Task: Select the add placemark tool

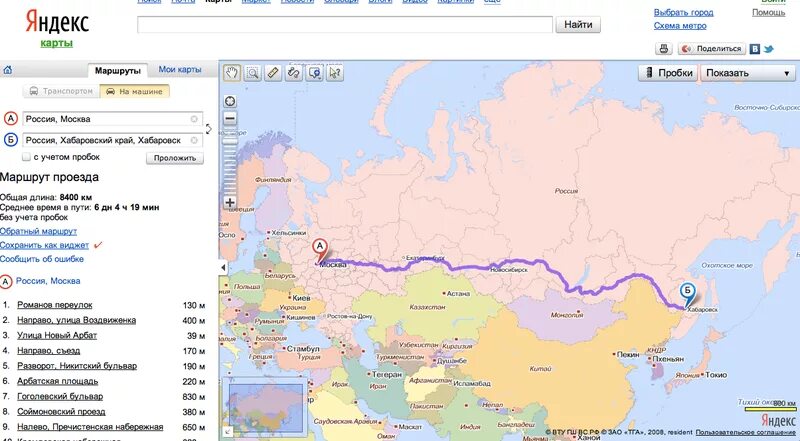Action: pyautogui.click(x=314, y=73)
